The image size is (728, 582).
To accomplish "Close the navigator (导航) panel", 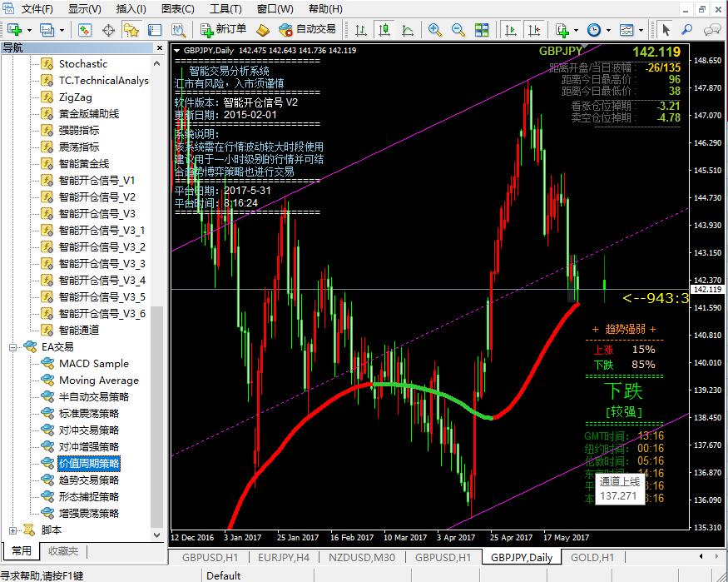I will tap(158, 47).
